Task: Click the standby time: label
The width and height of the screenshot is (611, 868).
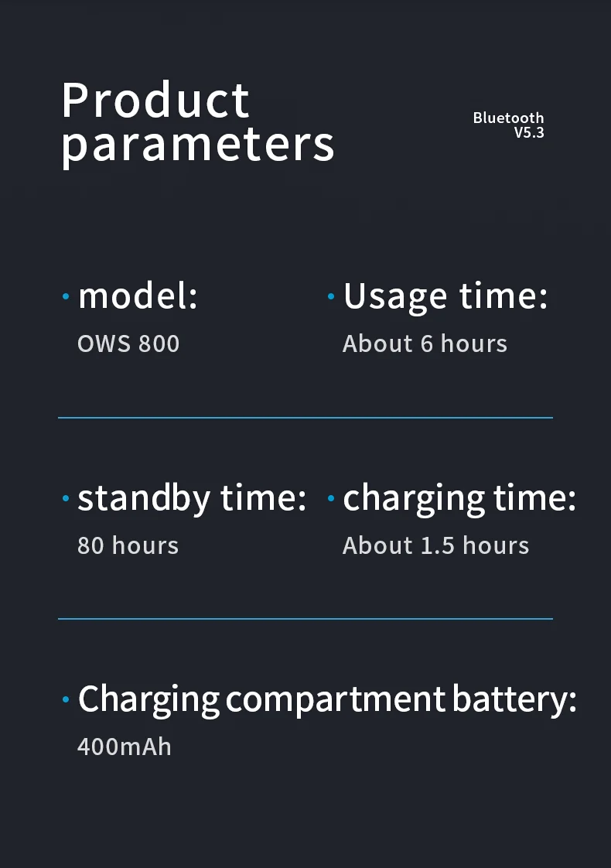Action: pos(192,498)
